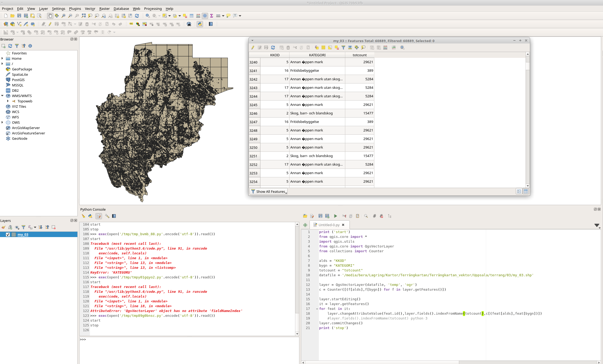Invert selection in attribute table

point(330,47)
